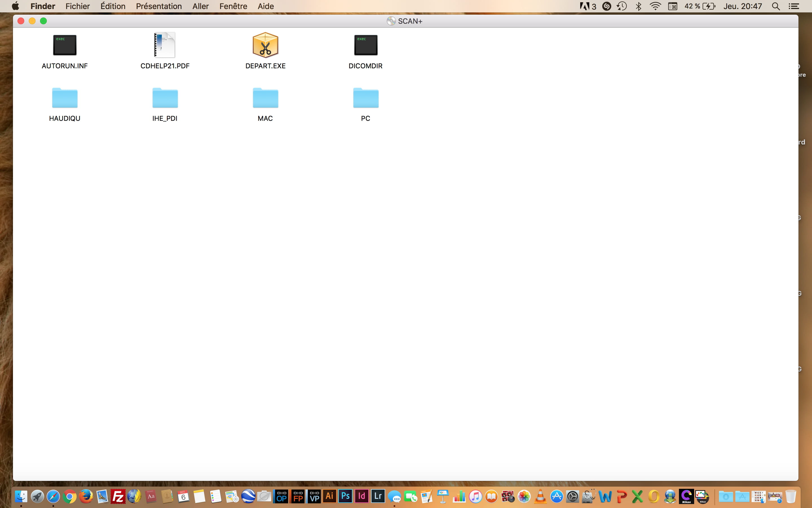Open FaceTime in the Dock

tap(410, 496)
